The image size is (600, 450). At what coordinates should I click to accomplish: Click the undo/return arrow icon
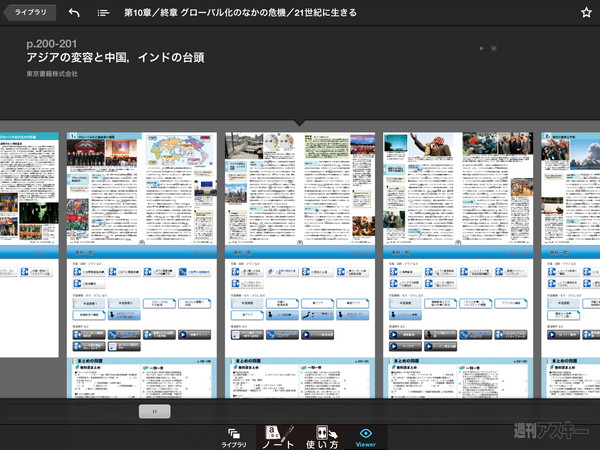(x=74, y=13)
